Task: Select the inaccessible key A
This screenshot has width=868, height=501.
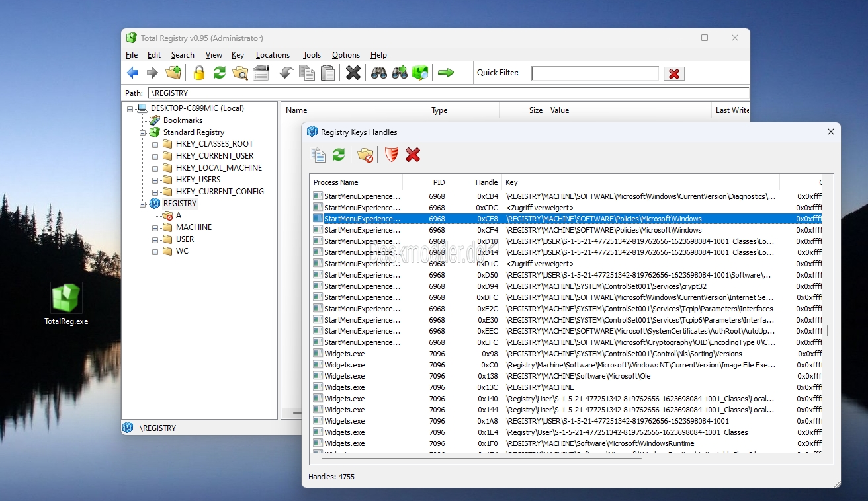Action: pos(178,215)
